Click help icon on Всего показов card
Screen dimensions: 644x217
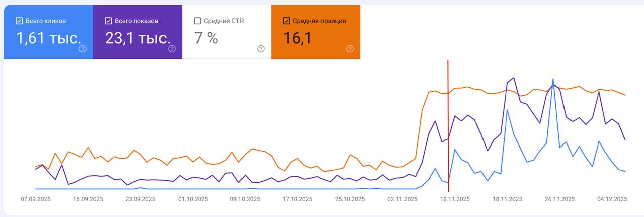(x=172, y=49)
